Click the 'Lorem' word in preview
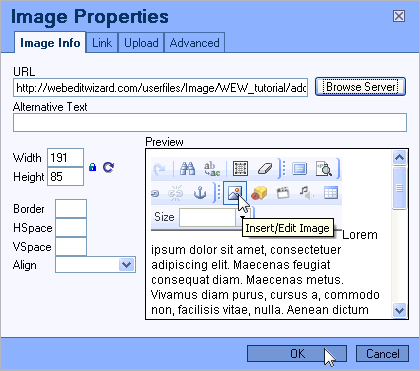Screen dimensions: 420x371 [360, 235]
